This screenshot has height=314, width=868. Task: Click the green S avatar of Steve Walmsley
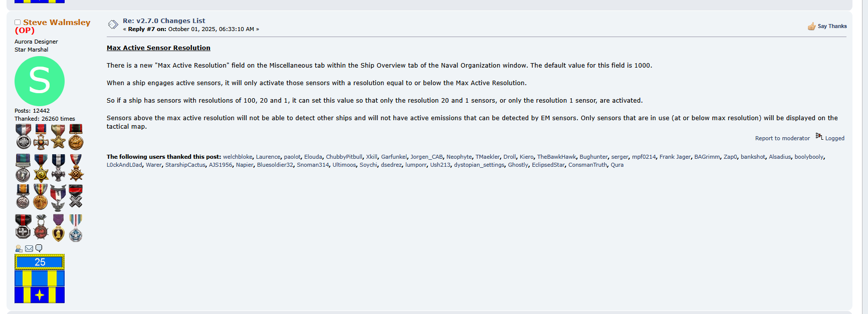(40, 81)
